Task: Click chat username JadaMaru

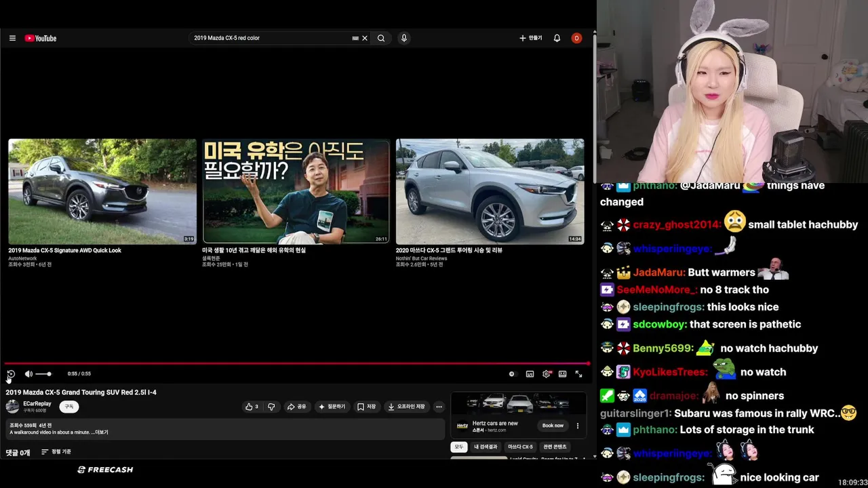Action: pyautogui.click(x=658, y=272)
